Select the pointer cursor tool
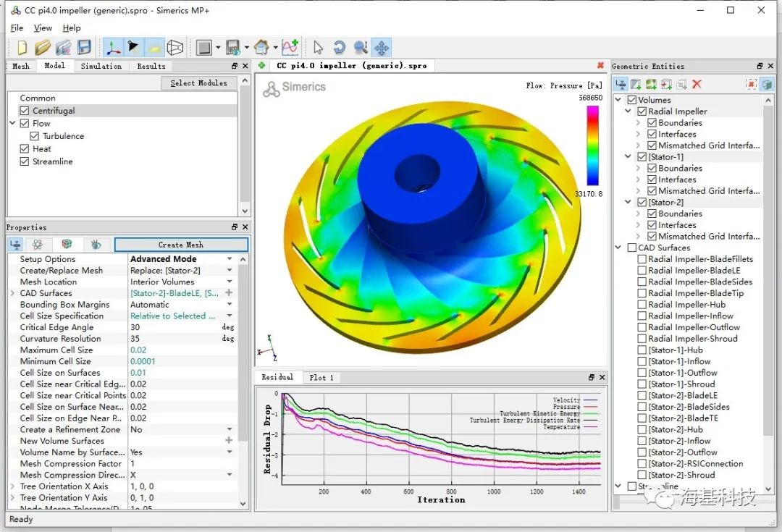 click(x=318, y=48)
